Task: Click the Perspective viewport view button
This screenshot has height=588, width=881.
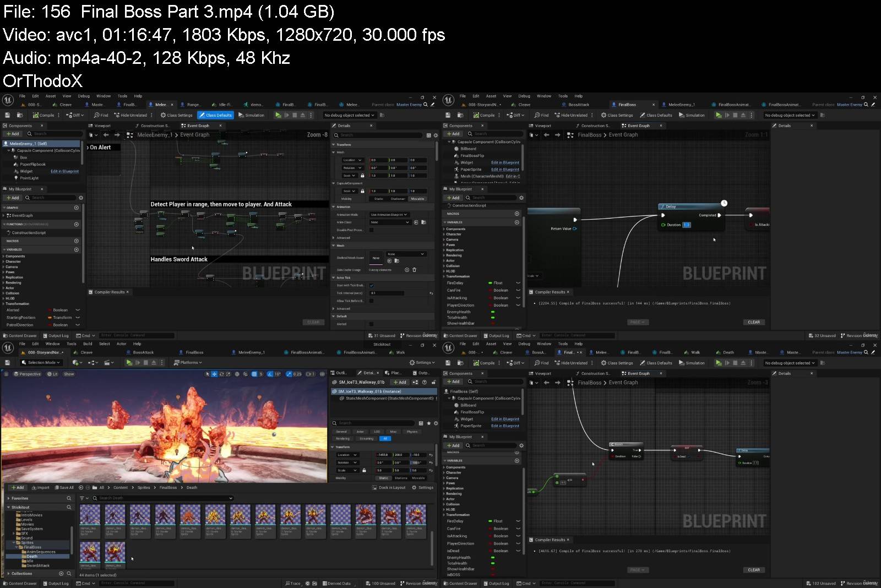Action: pyautogui.click(x=27, y=374)
